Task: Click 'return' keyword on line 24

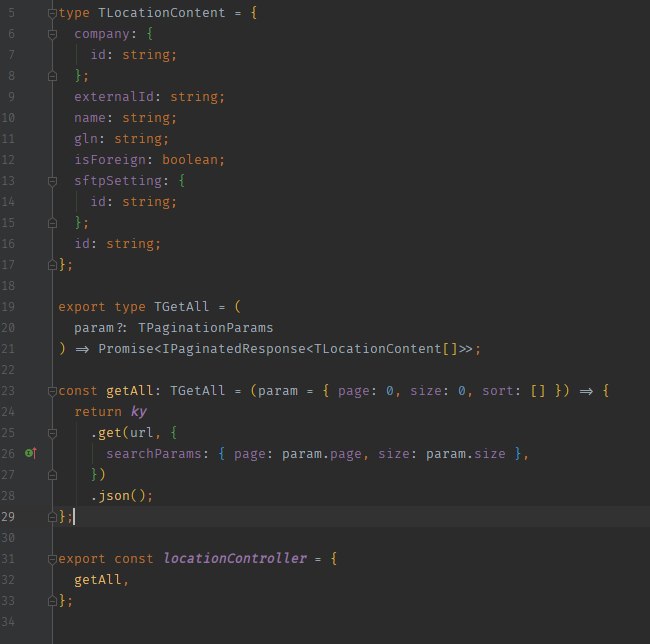Action: (x=98, y=412)
